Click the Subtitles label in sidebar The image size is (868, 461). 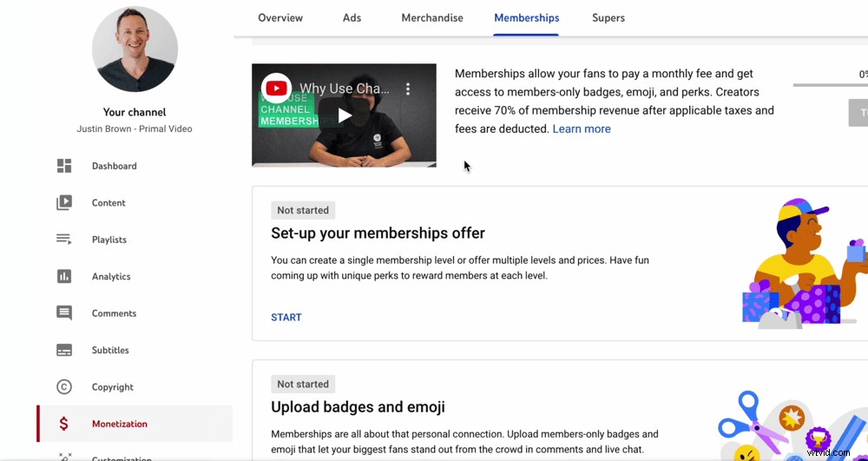click(x=110, y=351)
